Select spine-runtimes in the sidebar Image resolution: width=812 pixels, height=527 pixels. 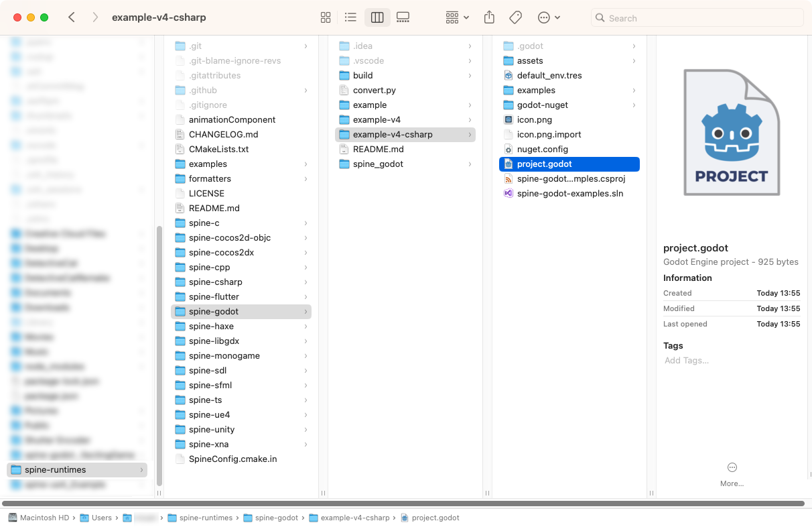(56, 470)
